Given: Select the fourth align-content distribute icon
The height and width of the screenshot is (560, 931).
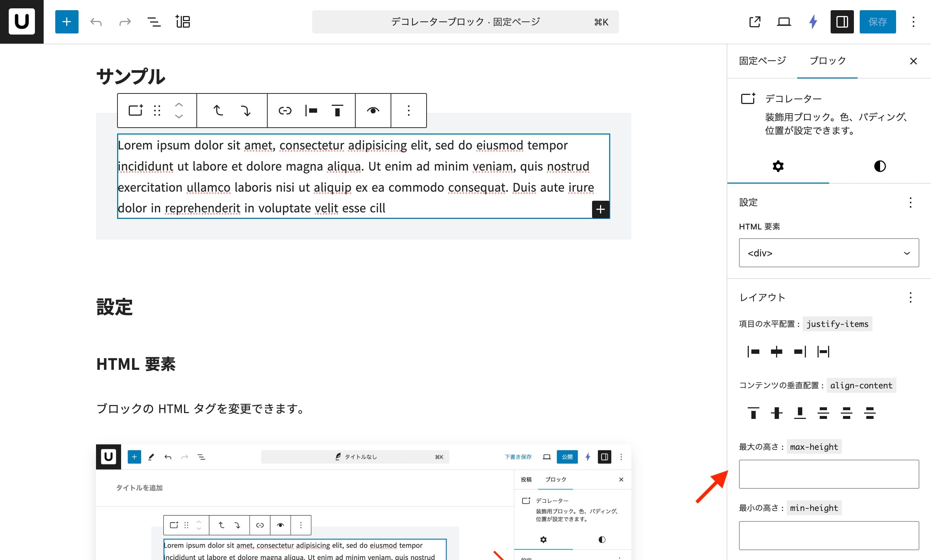Looking at the screenshot, I should (823, 413).
